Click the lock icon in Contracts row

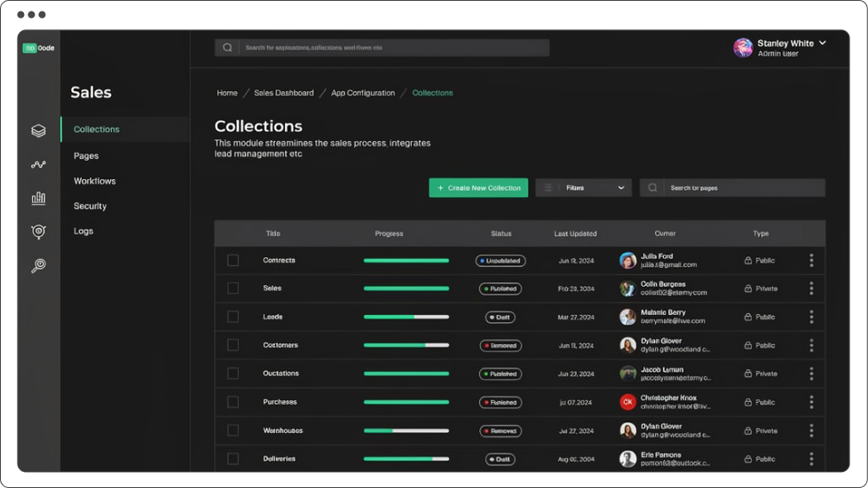pyautogui.click(x=748, y=260)
